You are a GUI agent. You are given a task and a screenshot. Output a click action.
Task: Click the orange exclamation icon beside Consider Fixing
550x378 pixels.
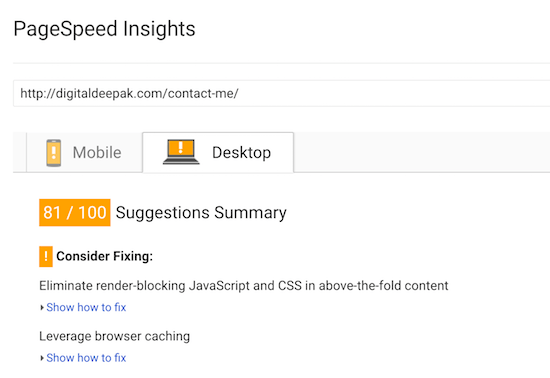46,257
